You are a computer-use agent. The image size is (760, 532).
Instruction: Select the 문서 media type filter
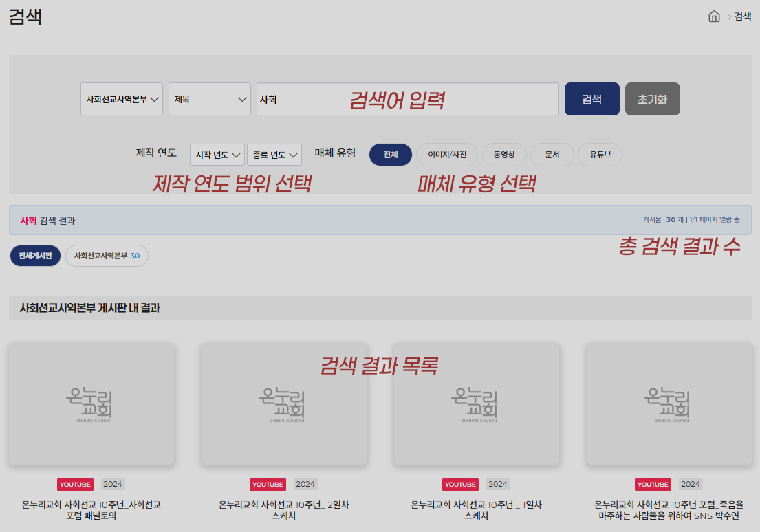click(552, 155)
